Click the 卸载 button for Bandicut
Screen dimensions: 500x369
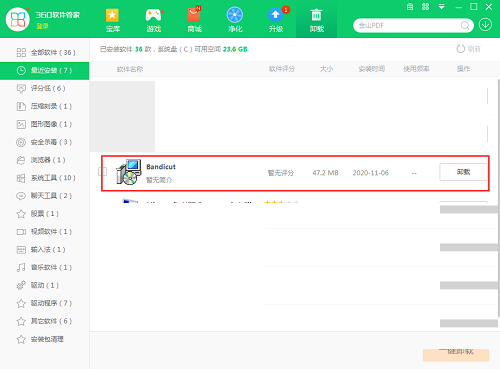pos(463,172)
